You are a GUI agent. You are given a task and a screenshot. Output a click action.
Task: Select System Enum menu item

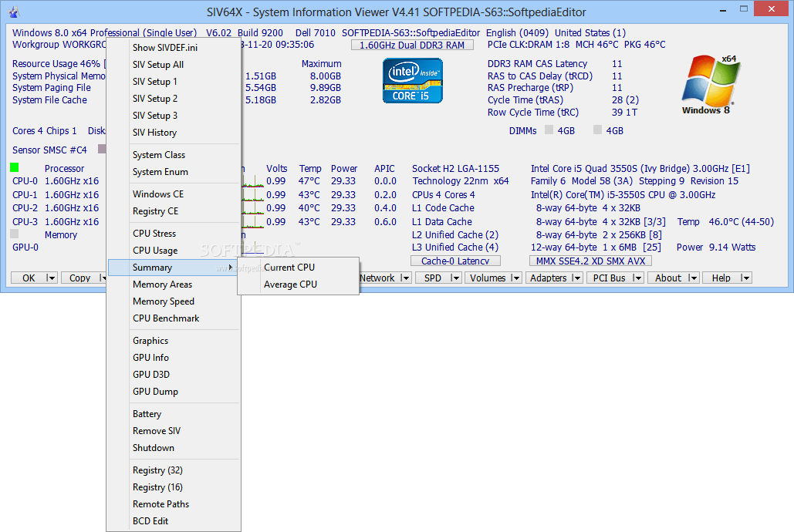pyautogui.click(x=174, y=172)
